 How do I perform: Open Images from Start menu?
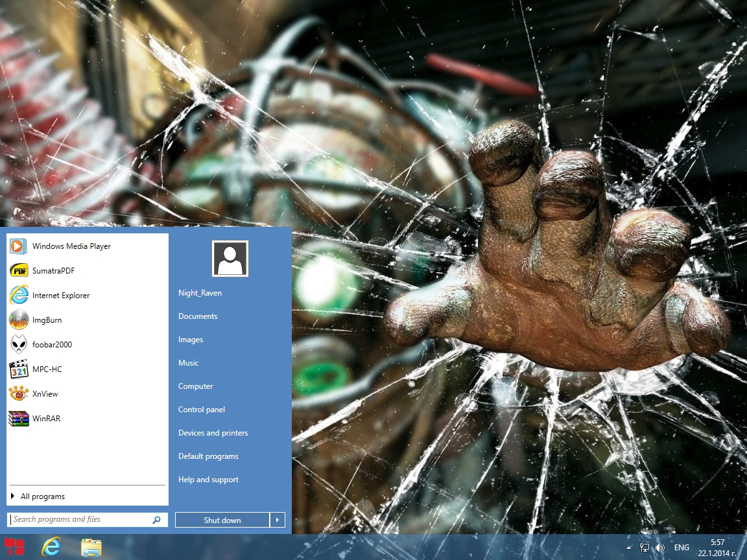point(191,340)
